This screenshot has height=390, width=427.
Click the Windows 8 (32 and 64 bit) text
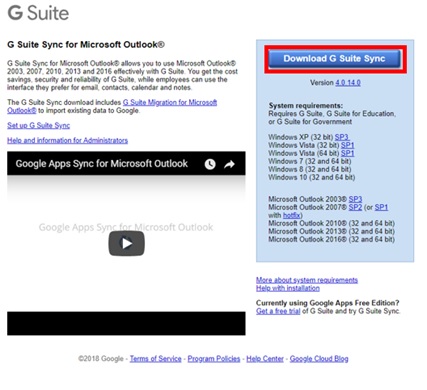(310, 169)
